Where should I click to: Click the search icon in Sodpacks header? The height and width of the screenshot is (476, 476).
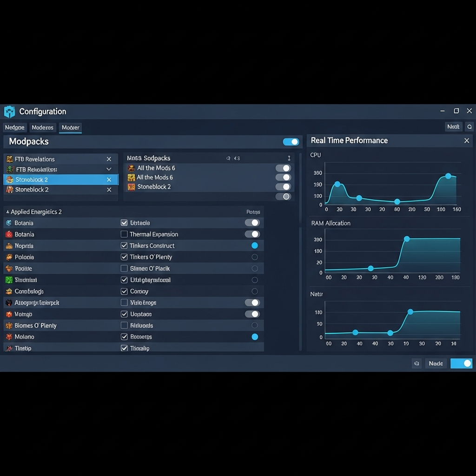point(228,158)
